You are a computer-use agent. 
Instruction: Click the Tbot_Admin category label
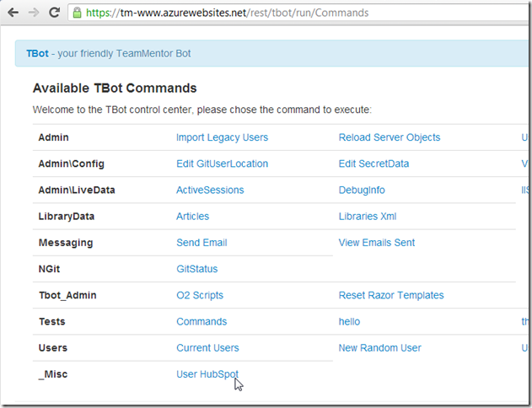(67, 295)
